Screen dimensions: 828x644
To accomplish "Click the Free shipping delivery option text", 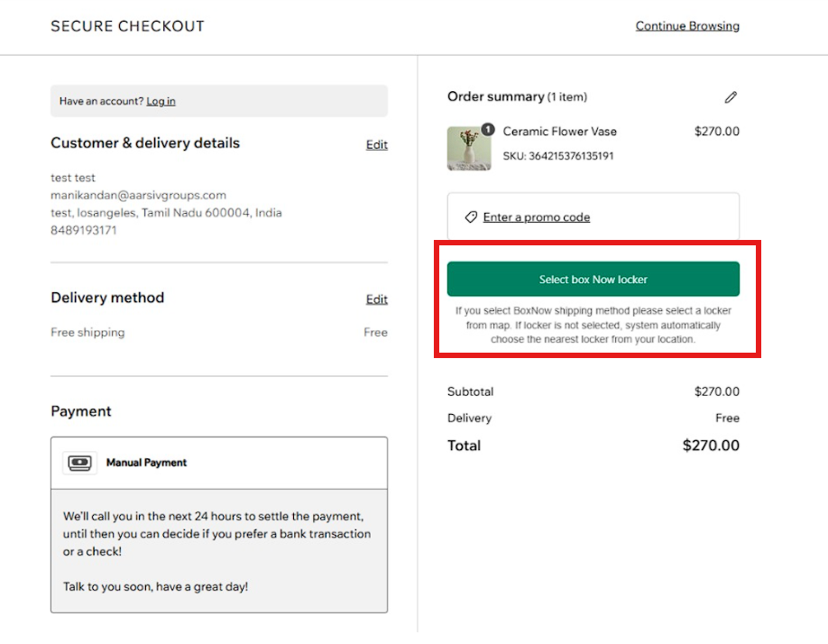I will [87, 332].
